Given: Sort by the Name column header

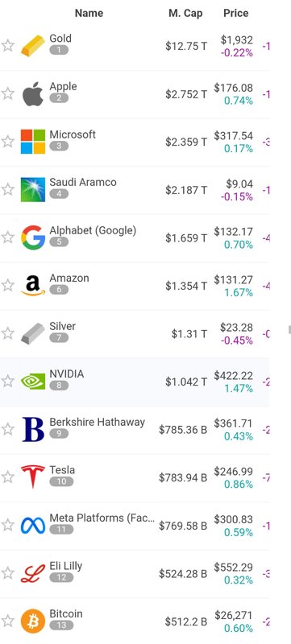Looking at the screenshot, I should (89, 13).
